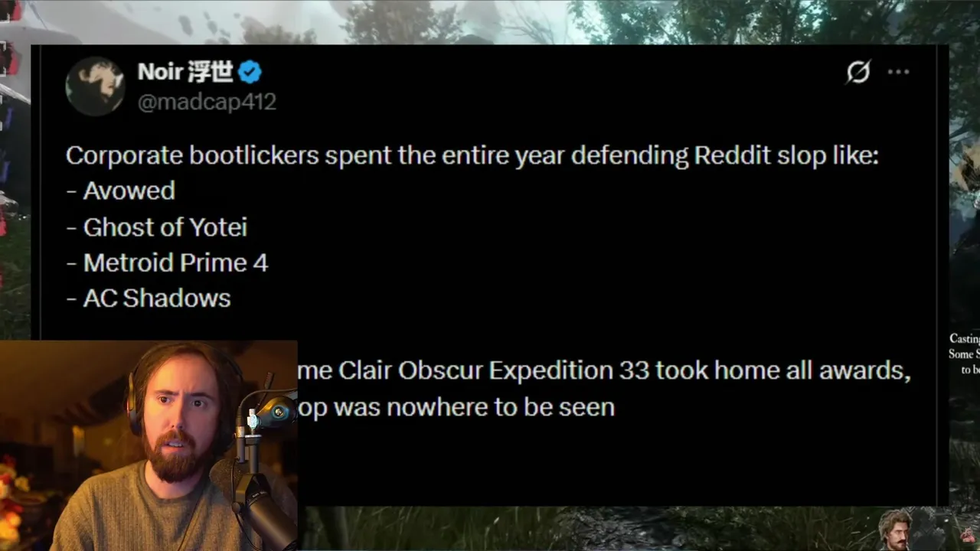Select the '- Metroid Prime 4' line

click(167, 262)
